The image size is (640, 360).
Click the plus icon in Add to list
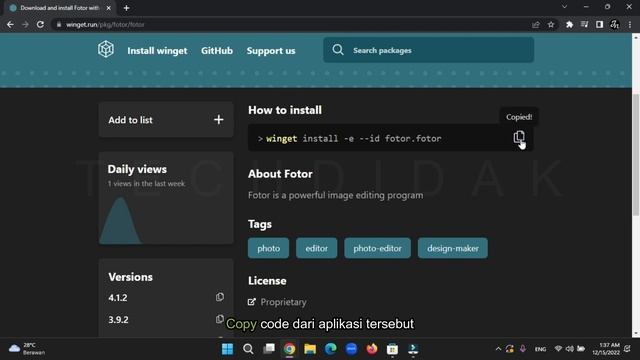coord(218,120)
